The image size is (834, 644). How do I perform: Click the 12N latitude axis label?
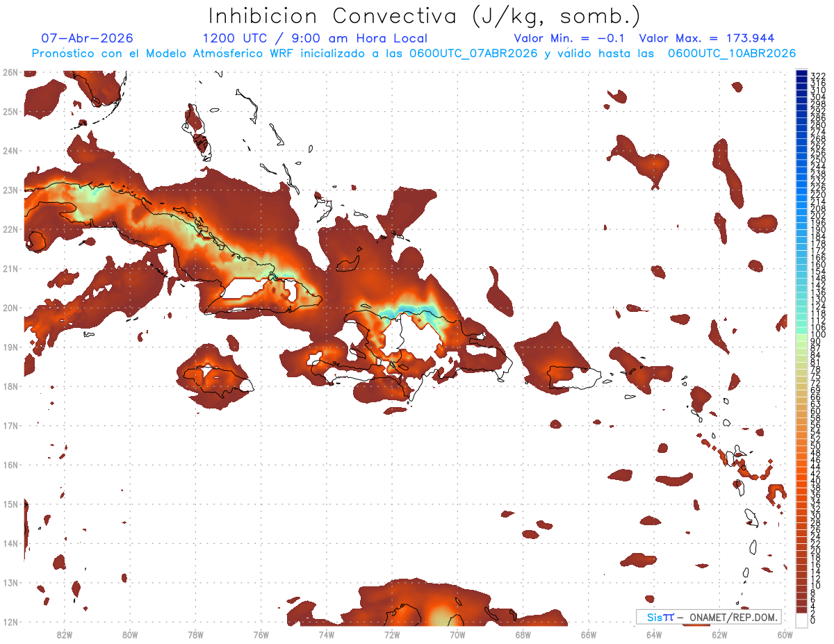10,622
